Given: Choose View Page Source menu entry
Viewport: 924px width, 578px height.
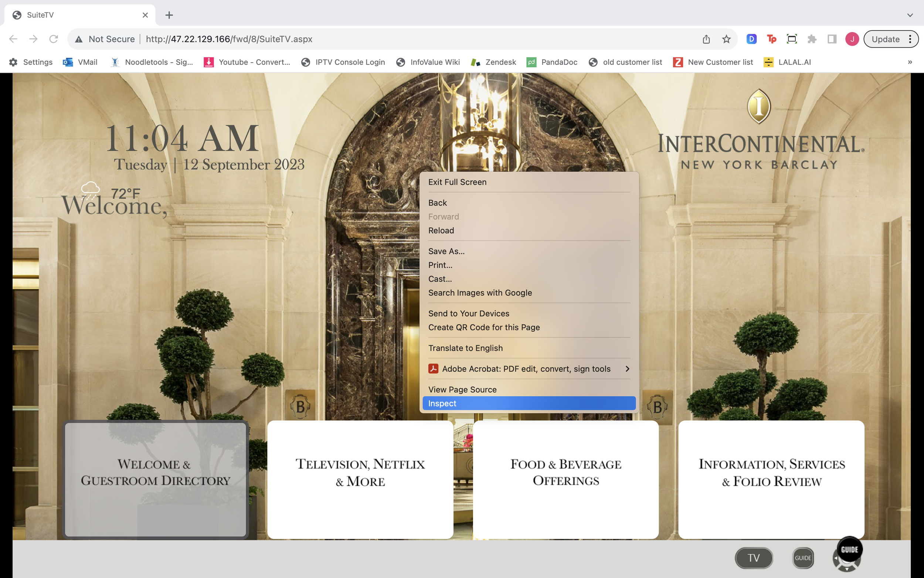Looking at the screenshot, I should (462, 389).
